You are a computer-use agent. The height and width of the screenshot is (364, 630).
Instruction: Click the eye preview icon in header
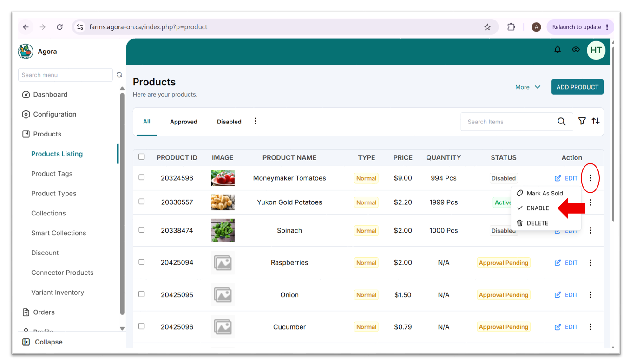point(576,50)
